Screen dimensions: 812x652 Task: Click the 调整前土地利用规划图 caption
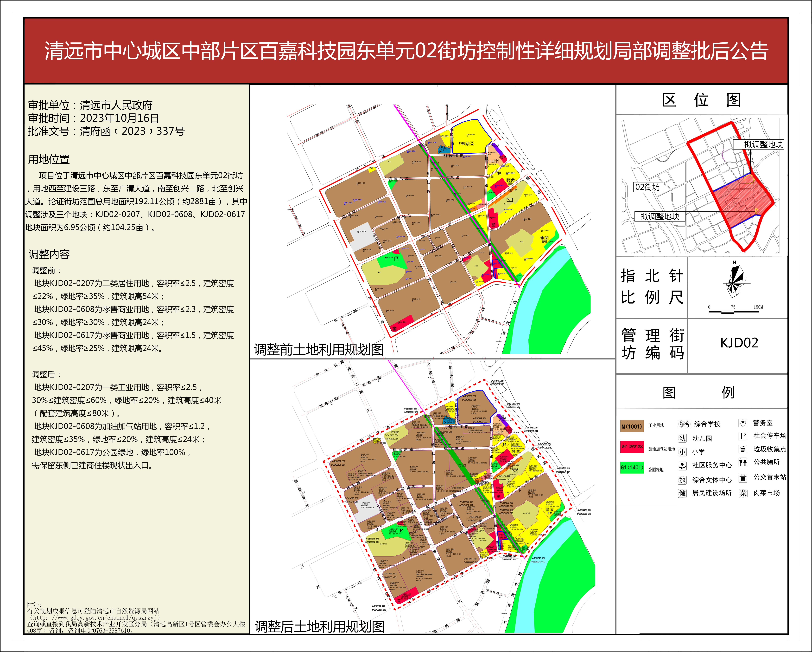pos(319,350)
